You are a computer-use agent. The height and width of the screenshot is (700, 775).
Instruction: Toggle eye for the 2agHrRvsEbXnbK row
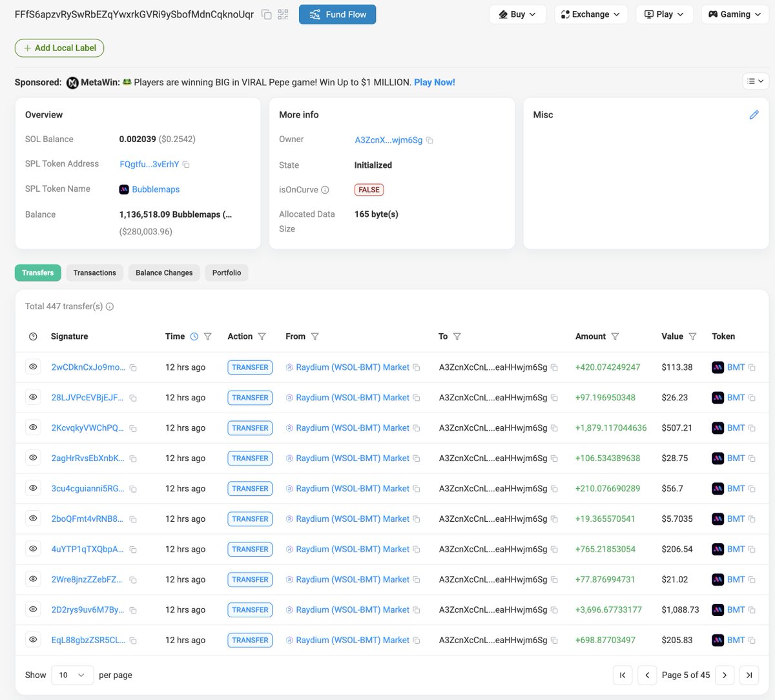coord(33,458)
